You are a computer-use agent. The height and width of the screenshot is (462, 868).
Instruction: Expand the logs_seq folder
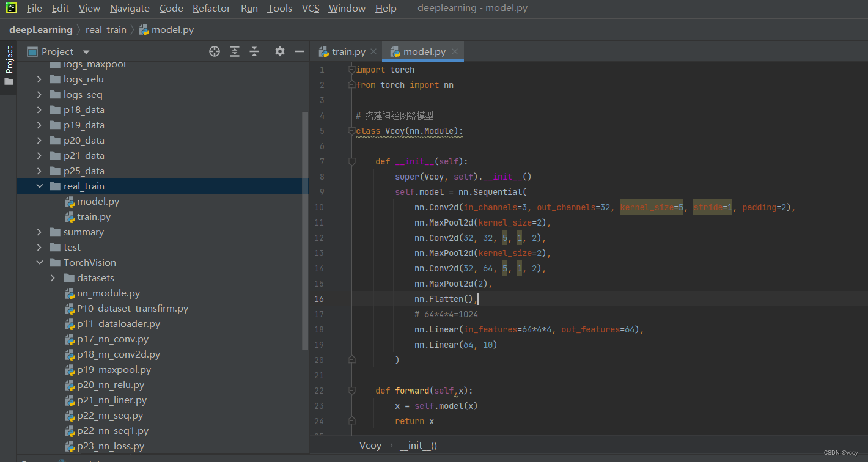point(40,95)
